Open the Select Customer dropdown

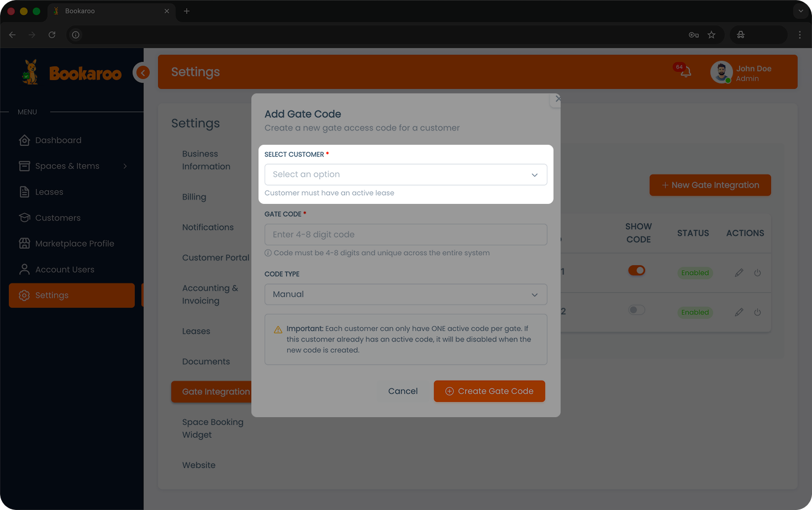pyautogui.click(x=405, y=175)
